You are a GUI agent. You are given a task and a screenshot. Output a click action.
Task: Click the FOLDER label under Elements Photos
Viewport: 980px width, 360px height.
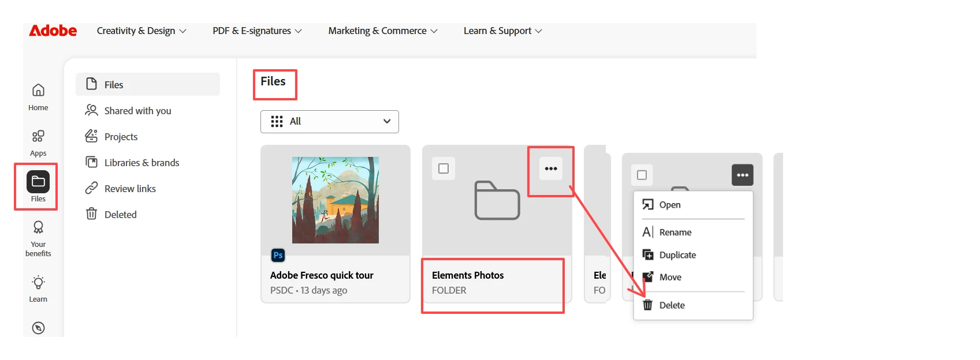(x=449, y=290)
